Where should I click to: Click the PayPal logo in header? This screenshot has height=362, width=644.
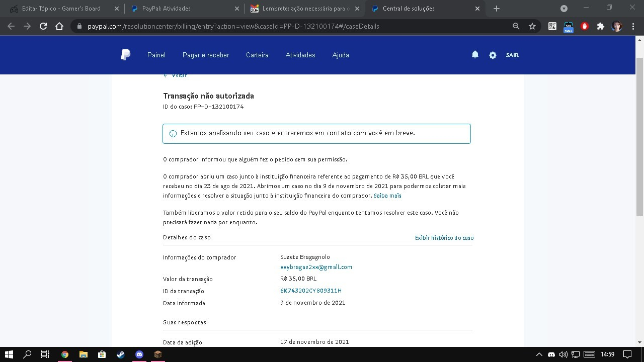point(126,55)
